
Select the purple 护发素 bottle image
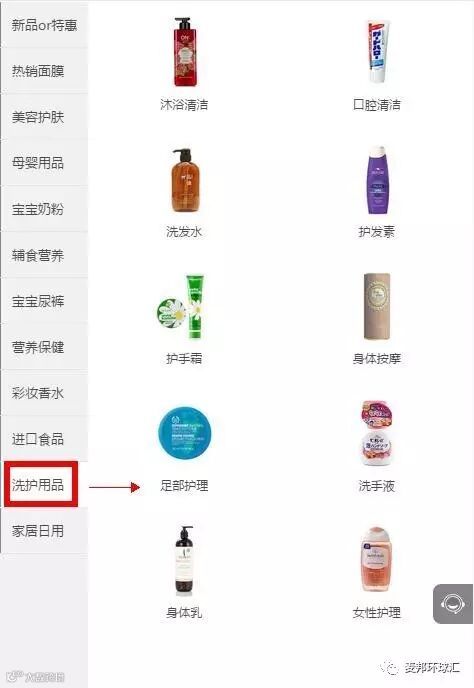pos(377,180)
